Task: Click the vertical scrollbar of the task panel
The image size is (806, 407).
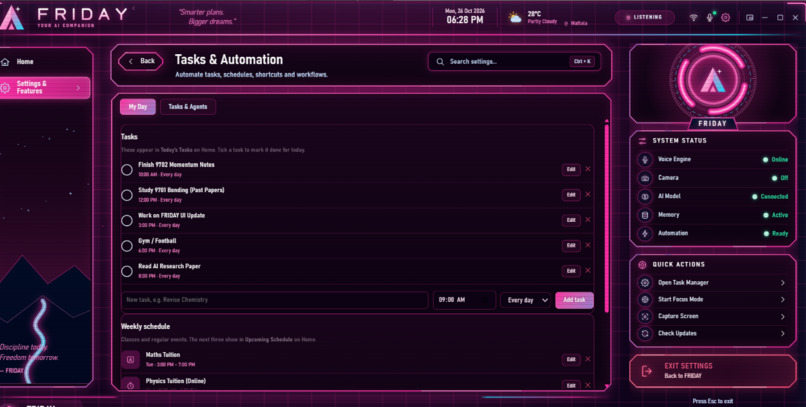Action: click(607, 218)
